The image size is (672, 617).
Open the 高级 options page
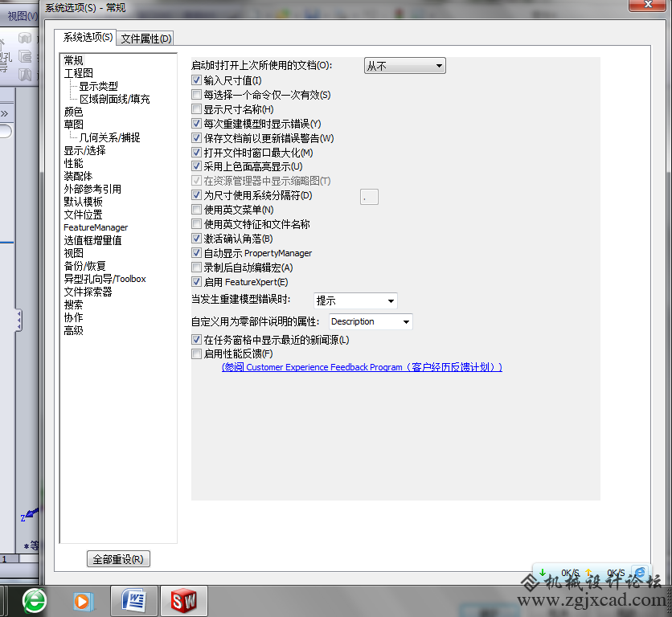[73, 330]
